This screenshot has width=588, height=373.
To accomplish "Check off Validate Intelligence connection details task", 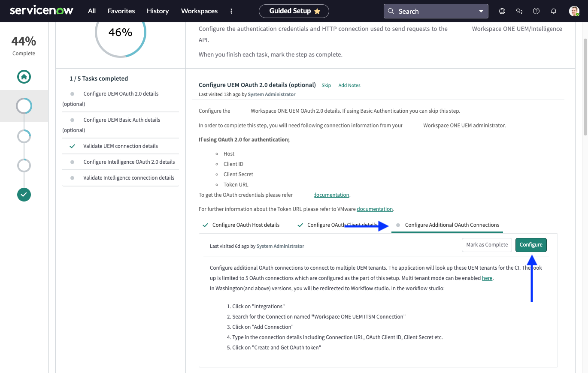I will click(x=73, y=177).
